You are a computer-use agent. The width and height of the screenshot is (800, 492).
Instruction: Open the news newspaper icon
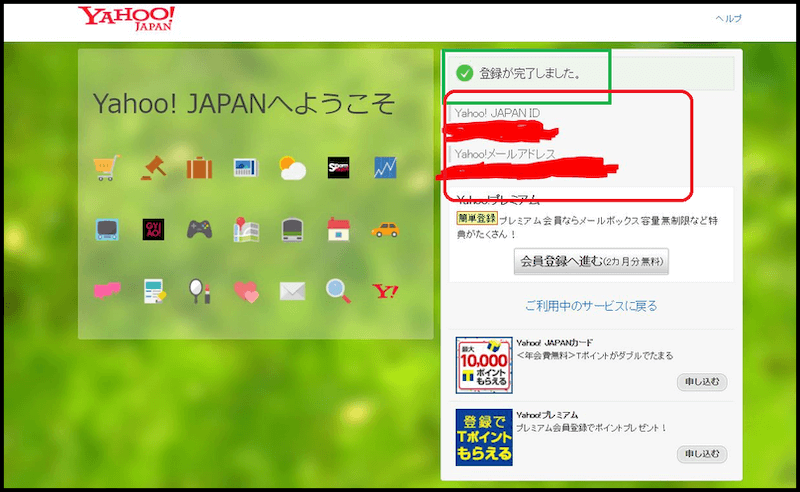click(246, 168)
